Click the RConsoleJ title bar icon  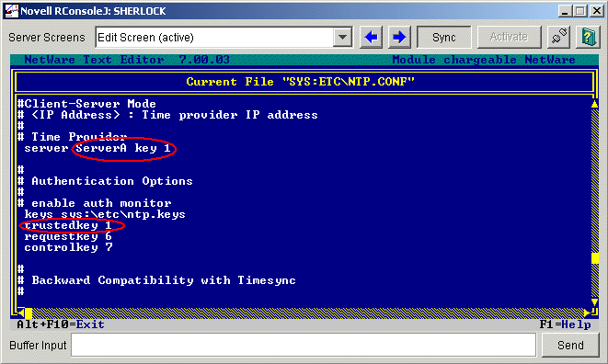coord(11,10)
